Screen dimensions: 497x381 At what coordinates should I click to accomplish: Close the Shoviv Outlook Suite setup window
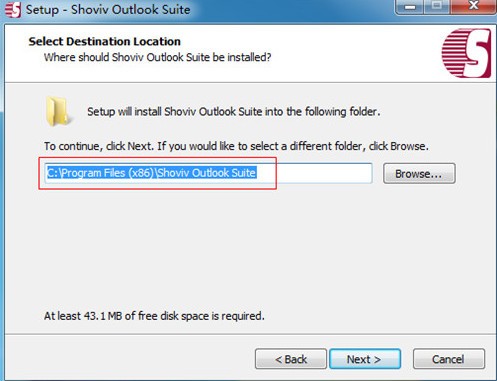[x=473, y=7]
